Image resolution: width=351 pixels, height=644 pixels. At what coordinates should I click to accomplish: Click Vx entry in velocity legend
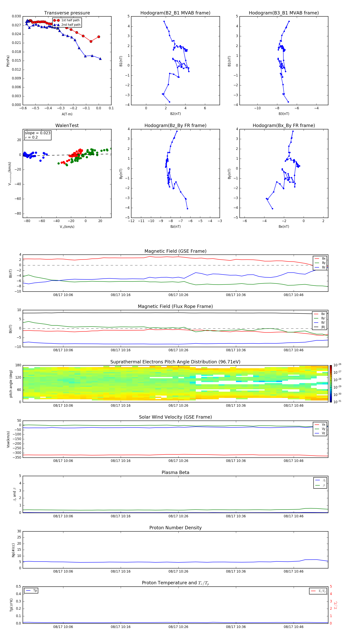pyautogui.click(x=320, y=424)
